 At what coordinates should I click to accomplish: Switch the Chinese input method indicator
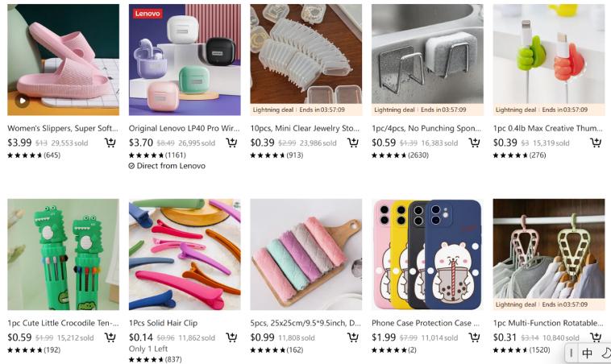tap(588, 353)
